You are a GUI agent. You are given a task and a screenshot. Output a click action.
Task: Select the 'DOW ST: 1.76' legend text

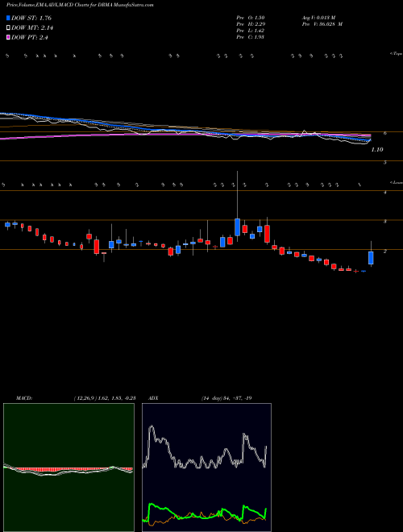click(x=31, y=18)
